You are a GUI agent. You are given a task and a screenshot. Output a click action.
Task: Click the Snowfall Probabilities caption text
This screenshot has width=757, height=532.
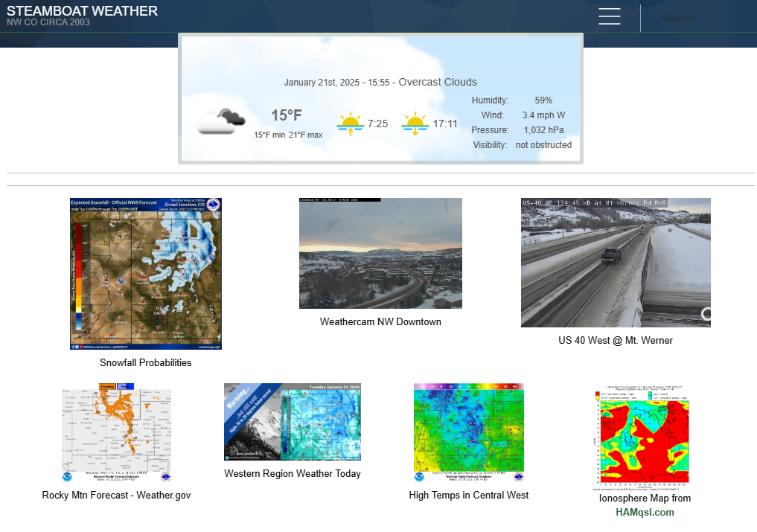coord(146,362)
